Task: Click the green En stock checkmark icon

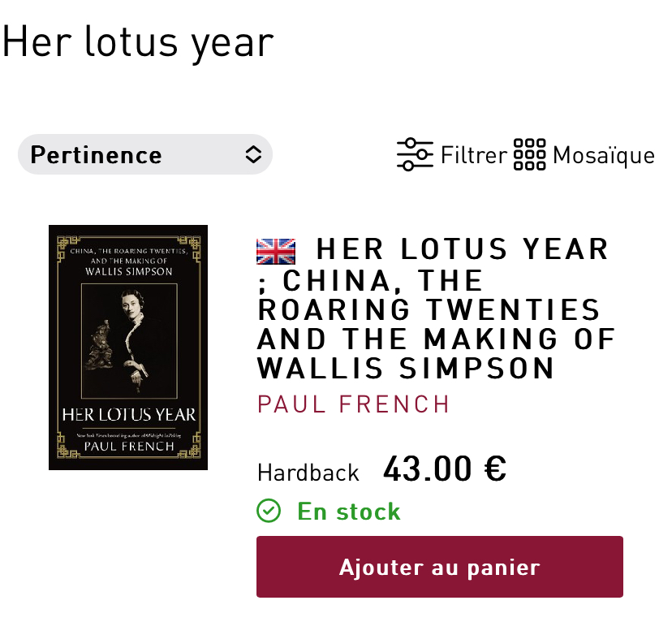Action: 269,511
